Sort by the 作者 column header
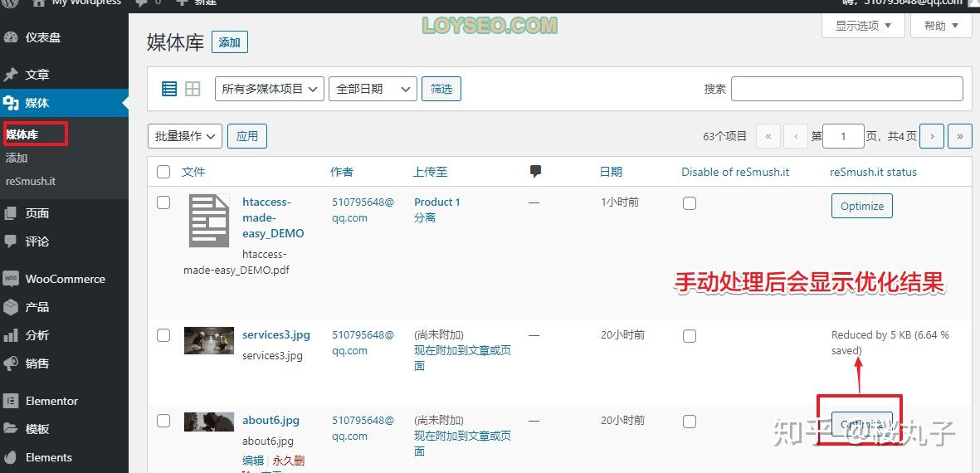The image size is (980, 473). (342, 172)
